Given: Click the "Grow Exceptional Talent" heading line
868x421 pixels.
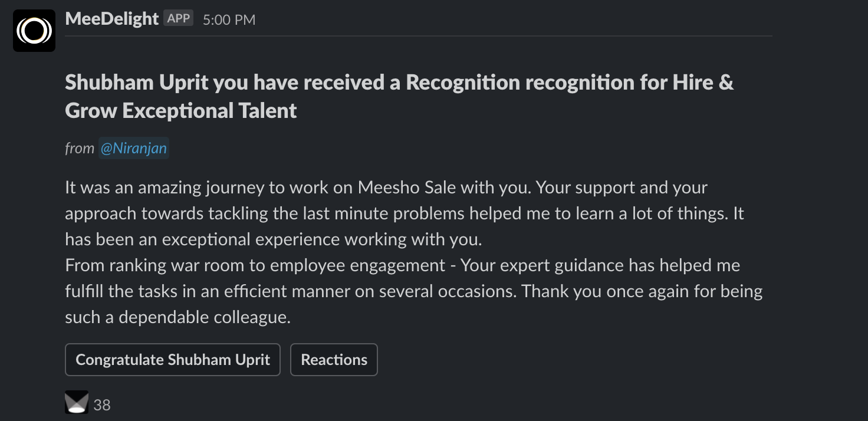Looking at the screenshot, I should [181, 110].
